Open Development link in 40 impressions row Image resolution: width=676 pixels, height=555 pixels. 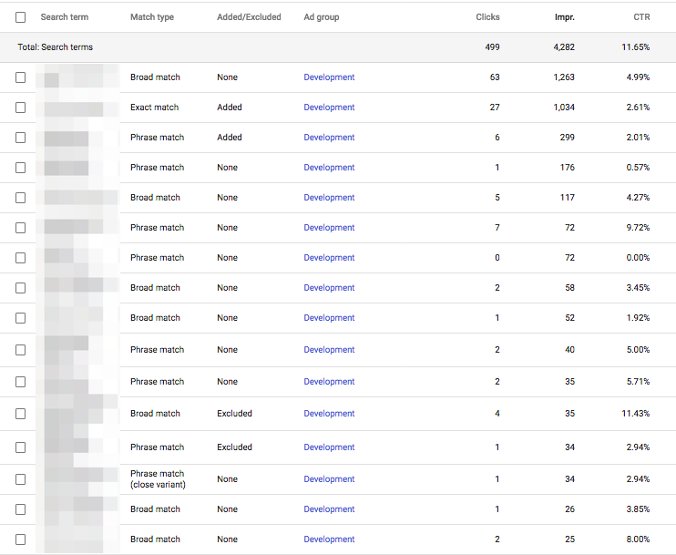pos(329,350)
